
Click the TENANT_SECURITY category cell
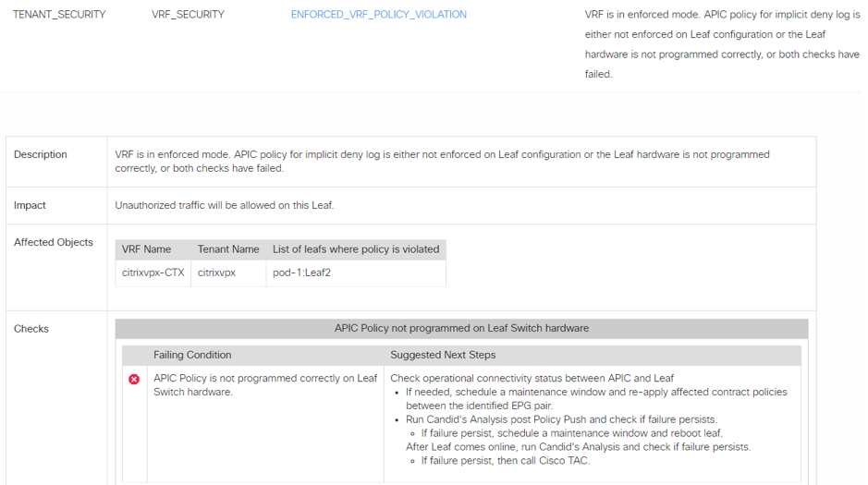[59, 15]
